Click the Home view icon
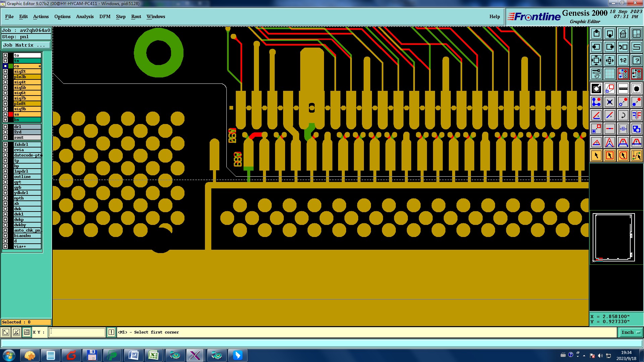644x362 pixels. (x=623, y=34)
